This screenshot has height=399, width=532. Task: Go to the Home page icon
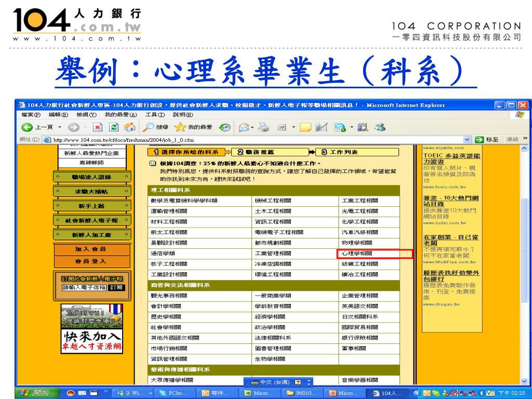129,127
